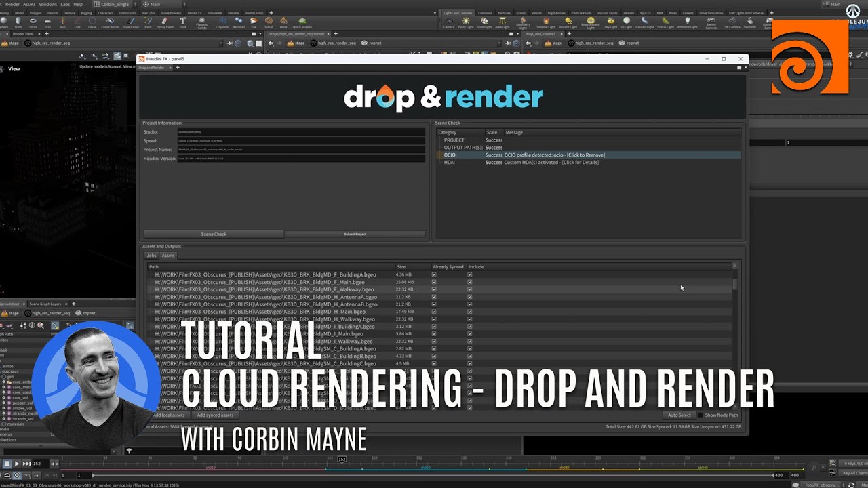Select the File shelf tool
The width and height of the screenshot is (868, 488).
pos(254,22)
